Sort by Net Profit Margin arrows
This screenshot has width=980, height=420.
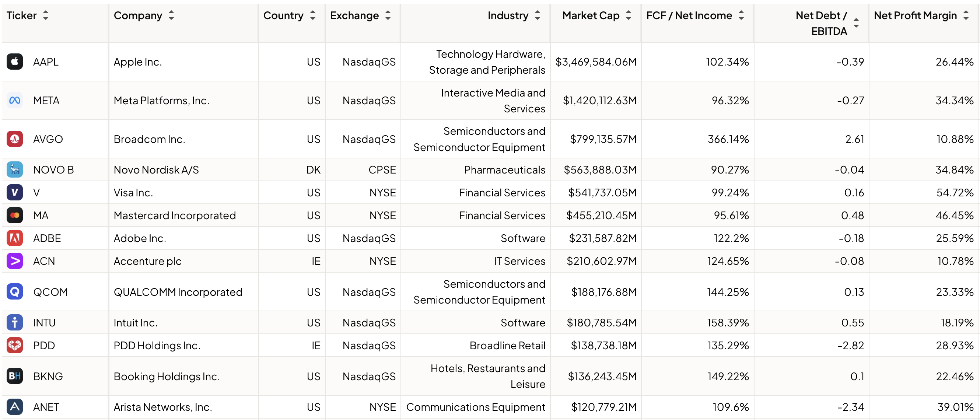[966, 15]
